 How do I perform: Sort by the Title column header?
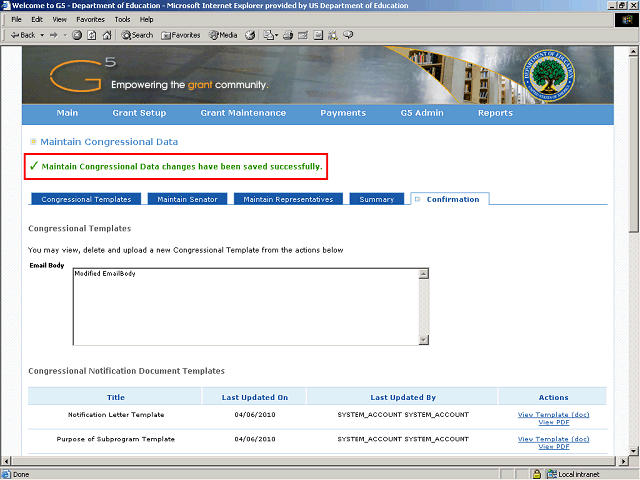point(116,397)
